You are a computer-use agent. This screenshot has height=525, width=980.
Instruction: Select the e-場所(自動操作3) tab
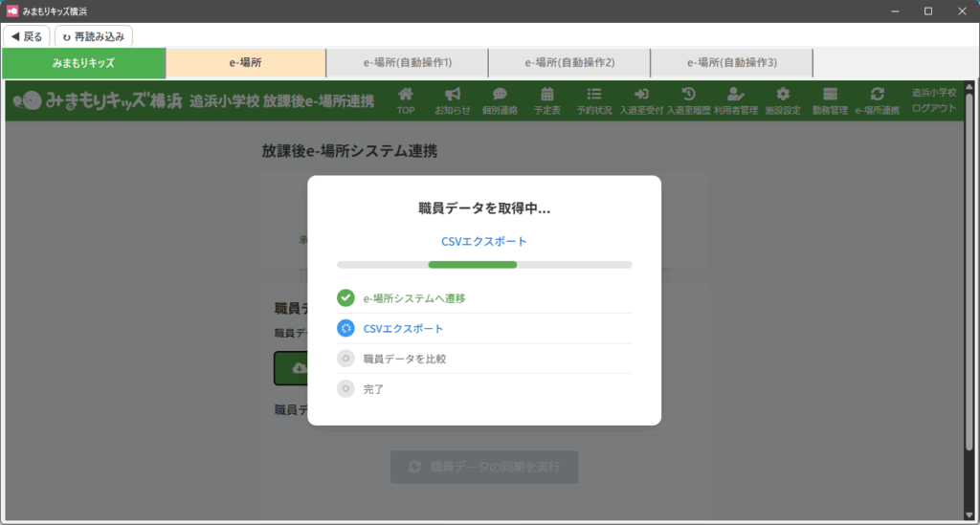click(x=731, y=63)
